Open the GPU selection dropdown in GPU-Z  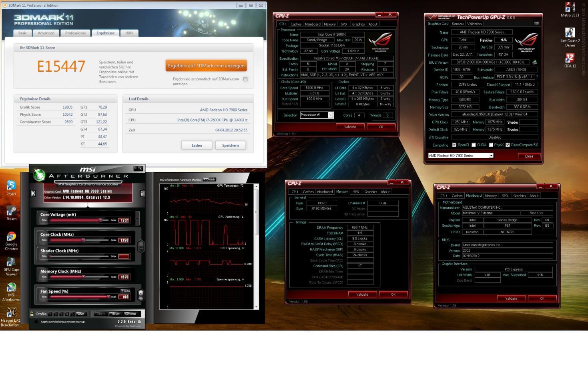491,155
